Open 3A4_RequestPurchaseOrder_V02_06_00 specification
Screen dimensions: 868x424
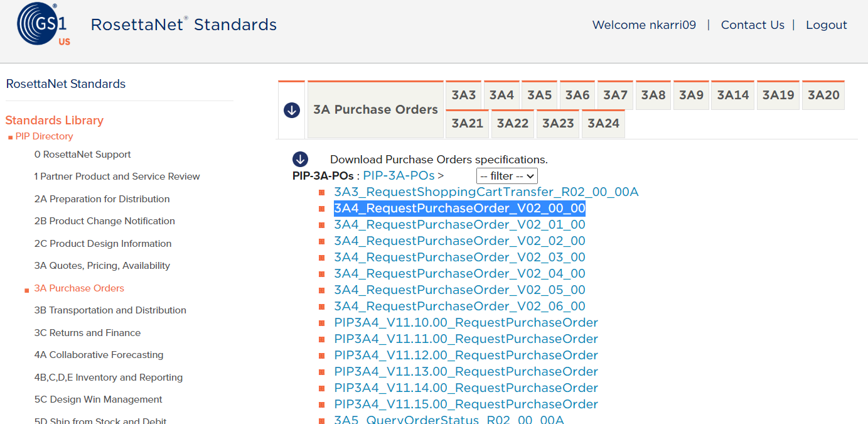[x=459, y=307]
